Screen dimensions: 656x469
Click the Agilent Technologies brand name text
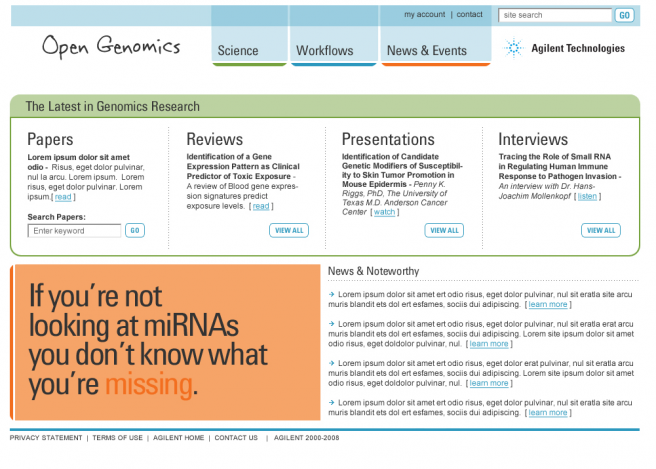(x=578, y=49)
